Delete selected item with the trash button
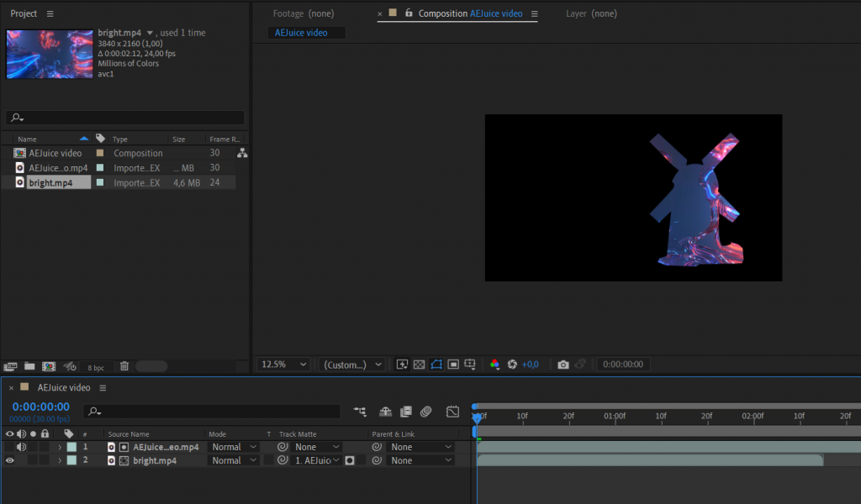861x504 pixels. [x=124, y=365]
